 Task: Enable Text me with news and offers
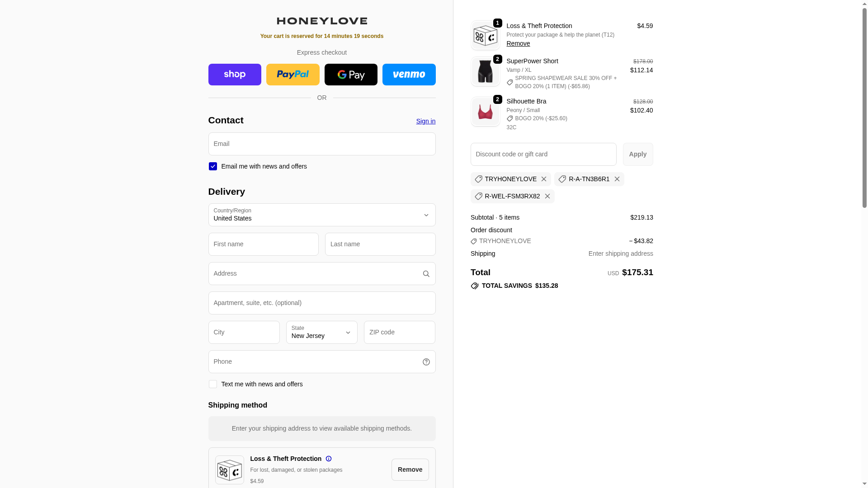[213, 384]
